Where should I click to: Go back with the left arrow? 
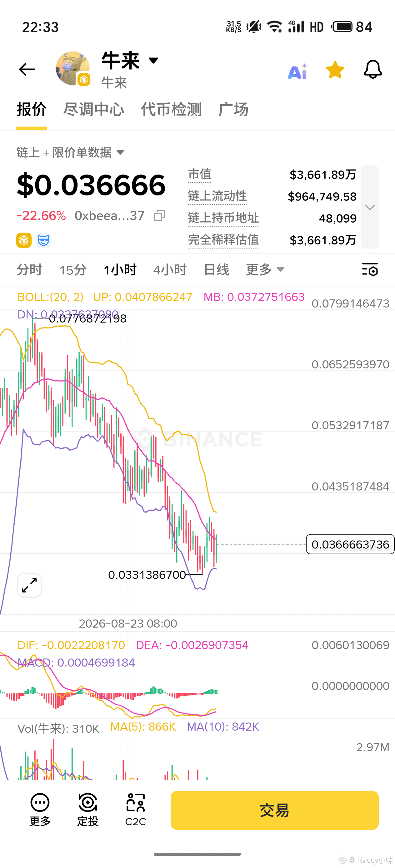27,69
